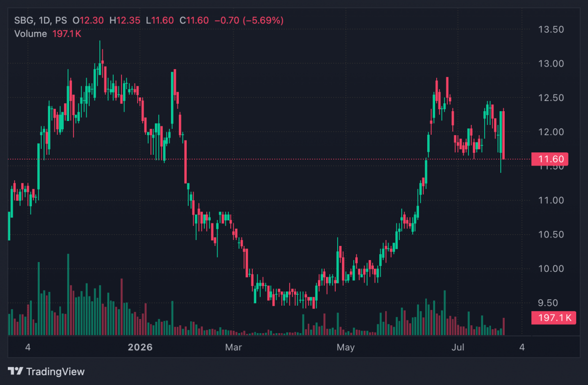
Task: Click the red 11.60 current price tag
Action: tap(550, 159)
